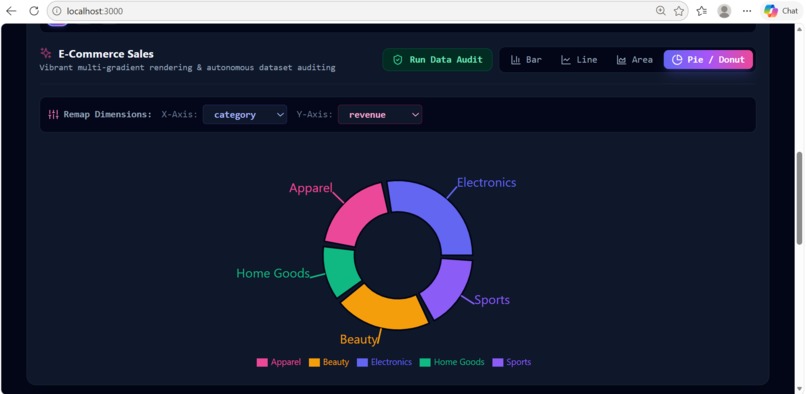
Task: Open the Y-Axis revenue dropdown
Action: tap(380, 114)
